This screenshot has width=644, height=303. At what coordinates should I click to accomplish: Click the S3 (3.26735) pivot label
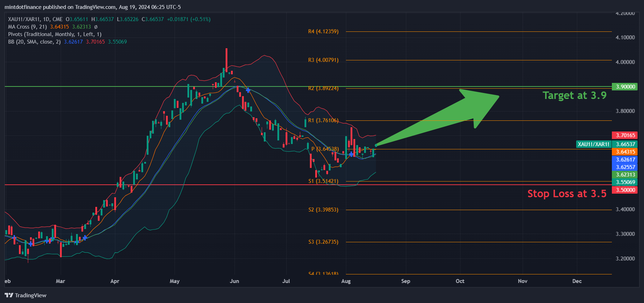(x=323, y=242)
